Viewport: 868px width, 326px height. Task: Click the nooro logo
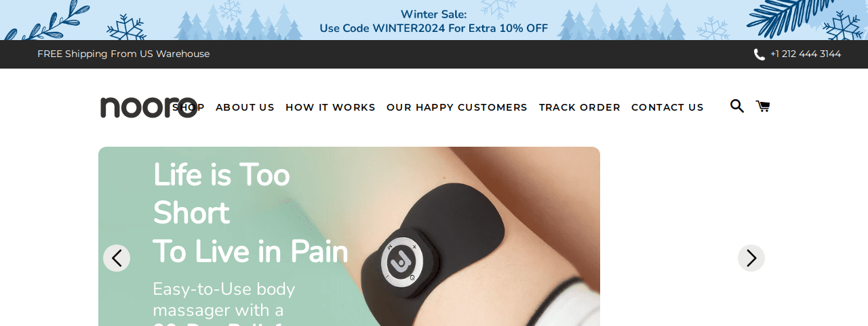(149, 107)
